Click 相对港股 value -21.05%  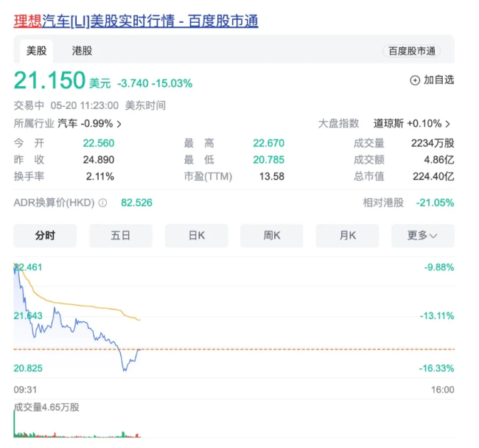(x=435, y=203)
